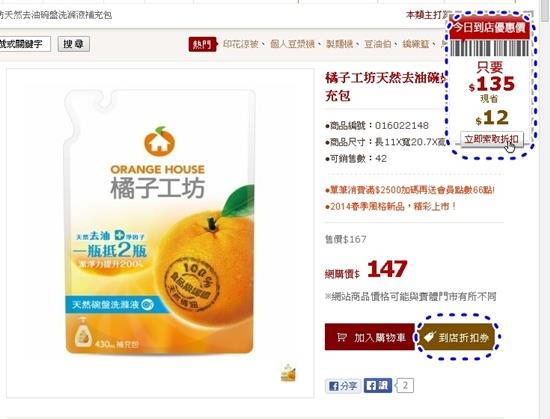Viewport: 550px width, 419px height.
Task: Click the like count bubble showing 2
Action: (404, 386)
